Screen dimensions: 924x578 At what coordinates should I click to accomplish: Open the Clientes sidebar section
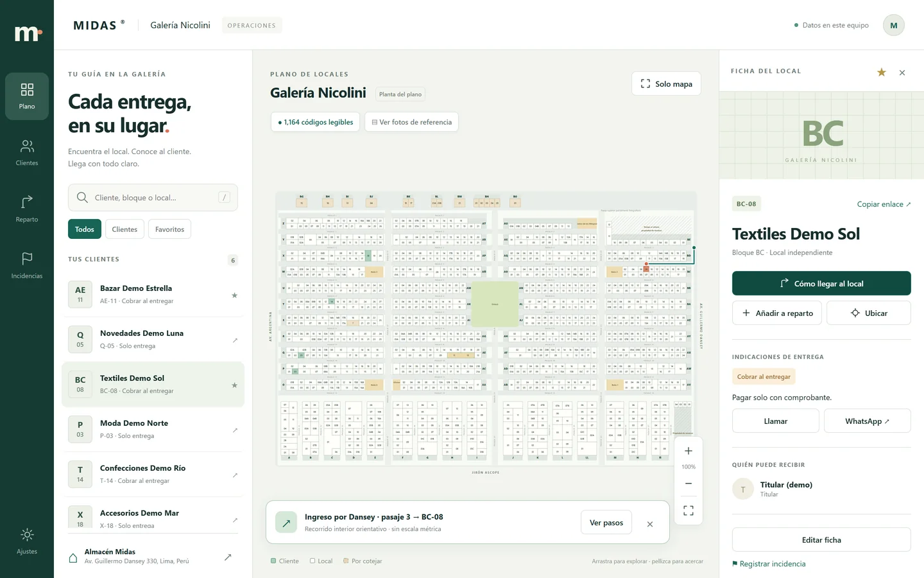27,153
